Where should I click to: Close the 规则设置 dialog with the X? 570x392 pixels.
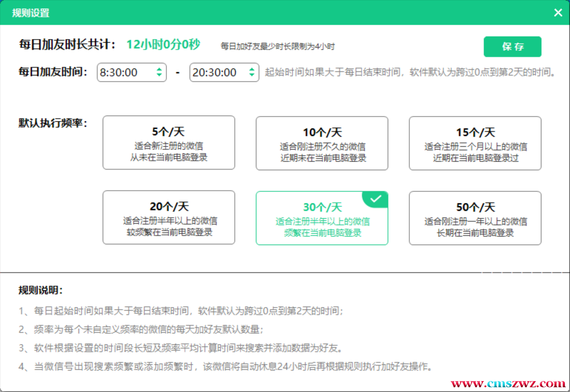coord(558,13)
